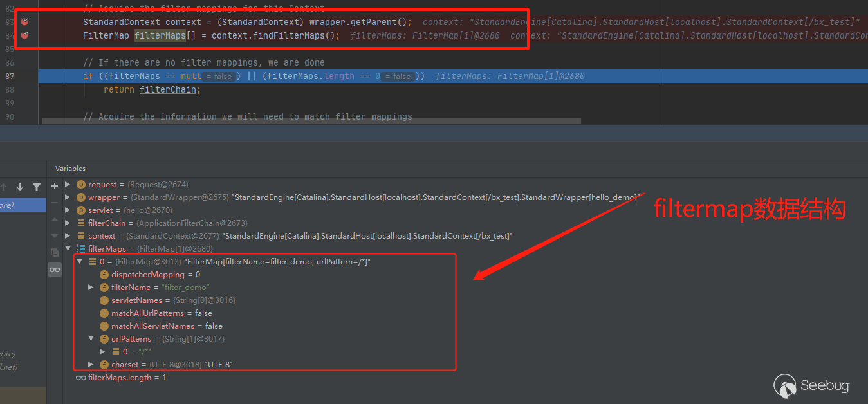Open the Variables panel tab
Image resolution: width=868 pixels, height=404 pixels.
(70, 169)
